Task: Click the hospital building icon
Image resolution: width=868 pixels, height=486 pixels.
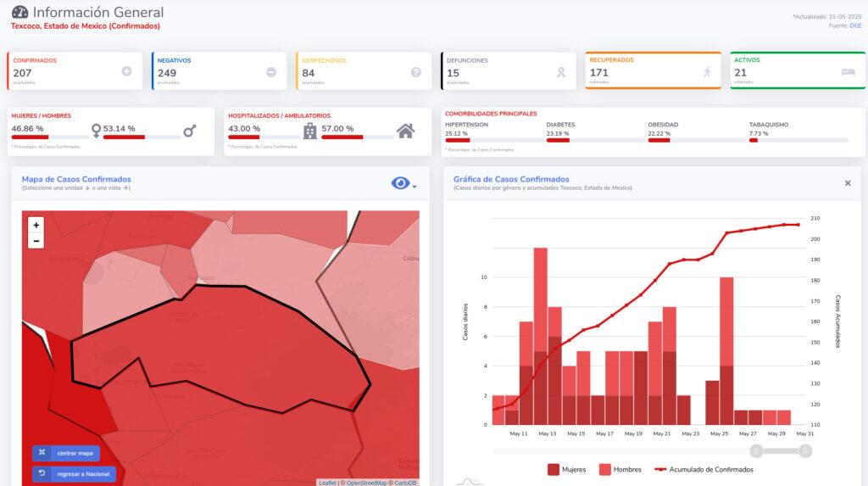Action: (310, 131)
